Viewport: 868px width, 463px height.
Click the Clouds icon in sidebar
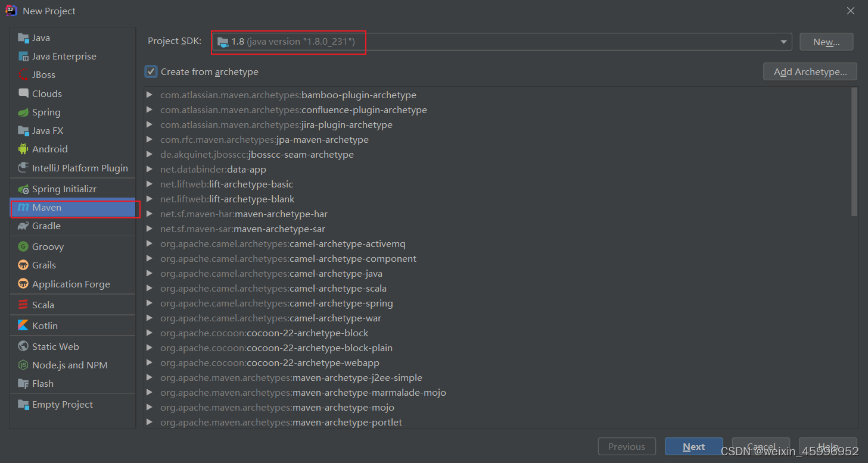coord(23,93)
